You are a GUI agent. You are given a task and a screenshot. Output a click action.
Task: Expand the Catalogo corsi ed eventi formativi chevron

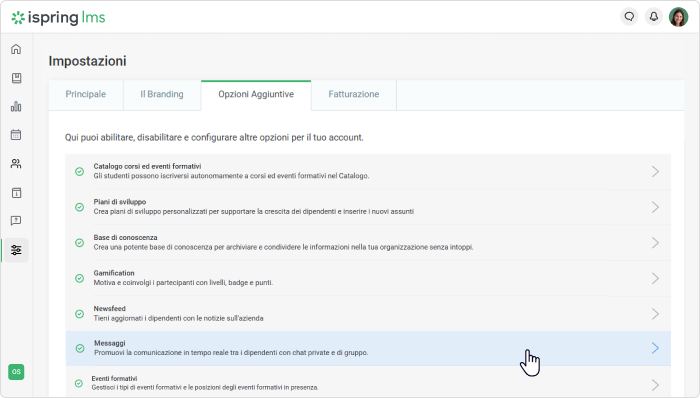pos(655,171)
